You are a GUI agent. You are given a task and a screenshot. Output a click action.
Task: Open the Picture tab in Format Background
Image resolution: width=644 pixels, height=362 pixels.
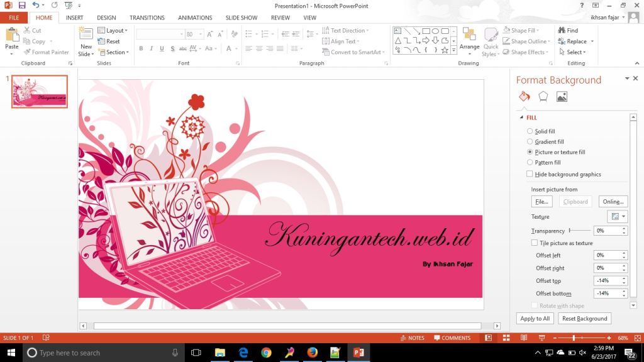(x=562, y=96)
